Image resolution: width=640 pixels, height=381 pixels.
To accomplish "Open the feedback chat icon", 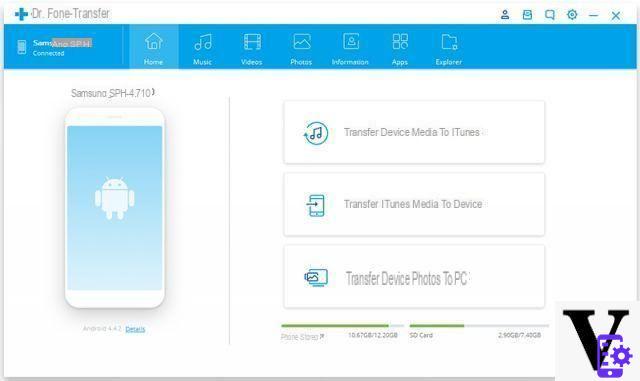I will pyautogui.click(x=550, y=15).
